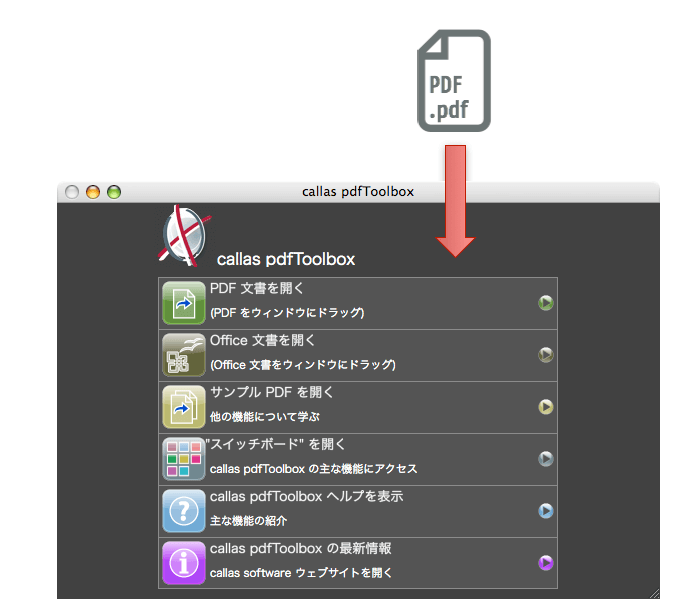Viewport: 700px width, 610px height.
Task: Click the callas pdfToolbox window title bar text
Action: click(x=358, y=192)
